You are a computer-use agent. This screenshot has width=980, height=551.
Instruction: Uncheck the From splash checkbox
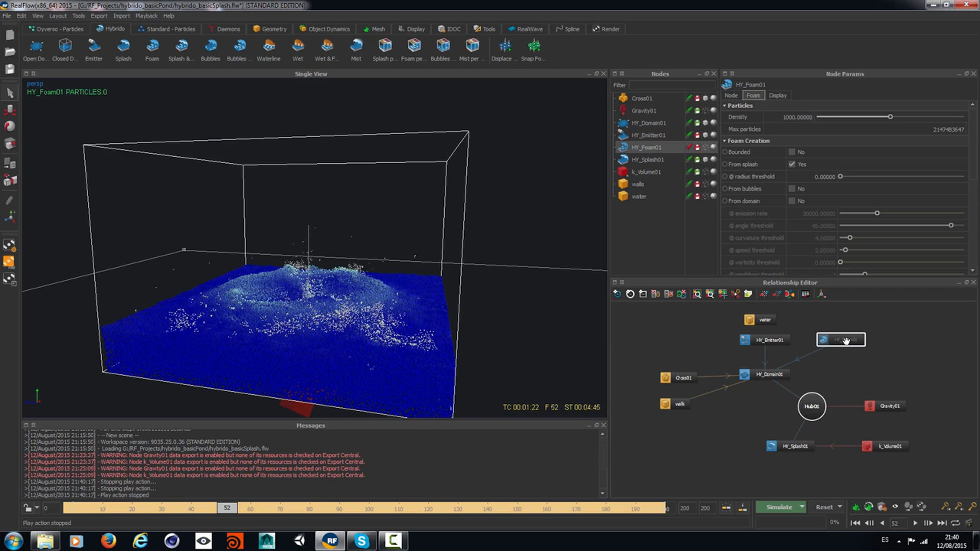pyautogui.click(x=792, y=164)
